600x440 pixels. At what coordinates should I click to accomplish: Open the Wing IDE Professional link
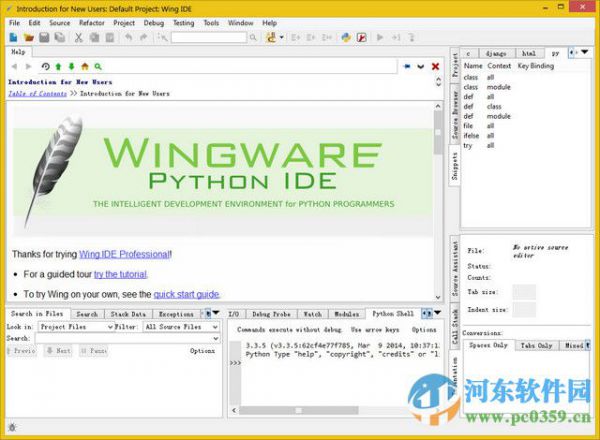pos(125,254)
